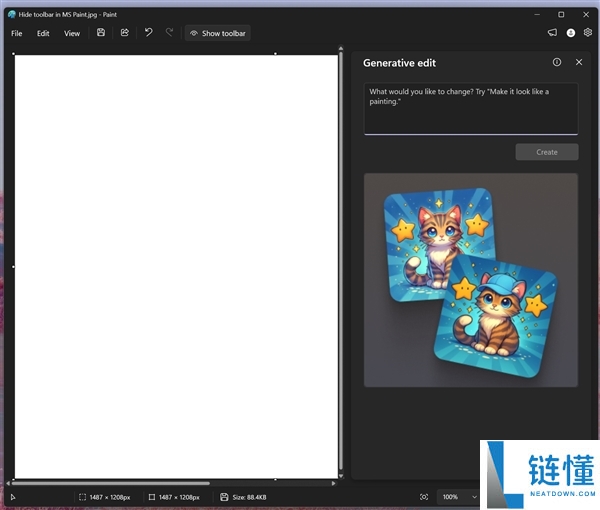The height and width of the screenshot is (510, 600).
Task: Undo the last action
Action: 148,33
